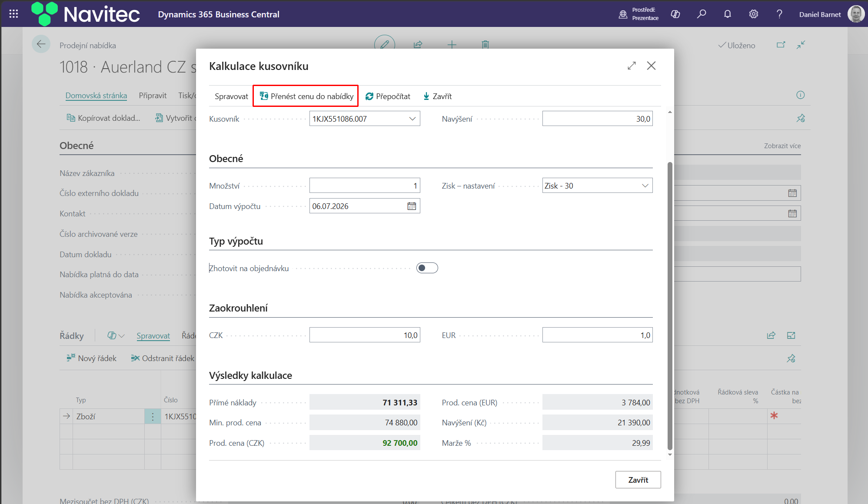Open the Copilot icon in the top bar
This screenshot has height=504, width=868.
point(675,14)
